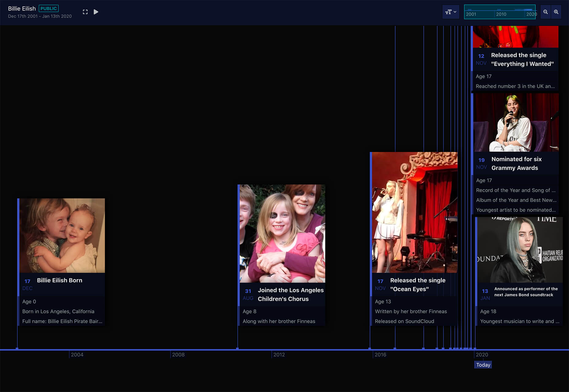Click "Written by her brother Finneas" text
Screen dimensions: 569x392
click(x=411, y=311)
